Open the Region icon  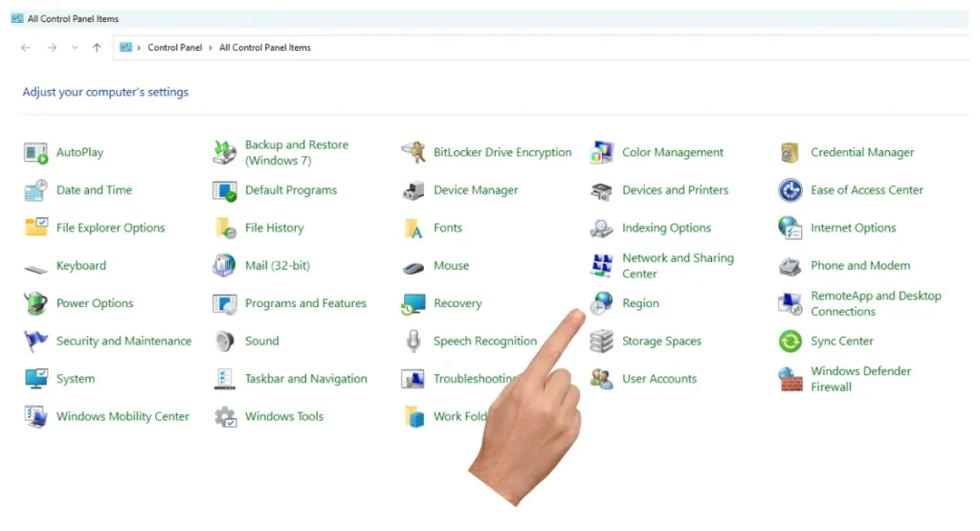[602, 303]
